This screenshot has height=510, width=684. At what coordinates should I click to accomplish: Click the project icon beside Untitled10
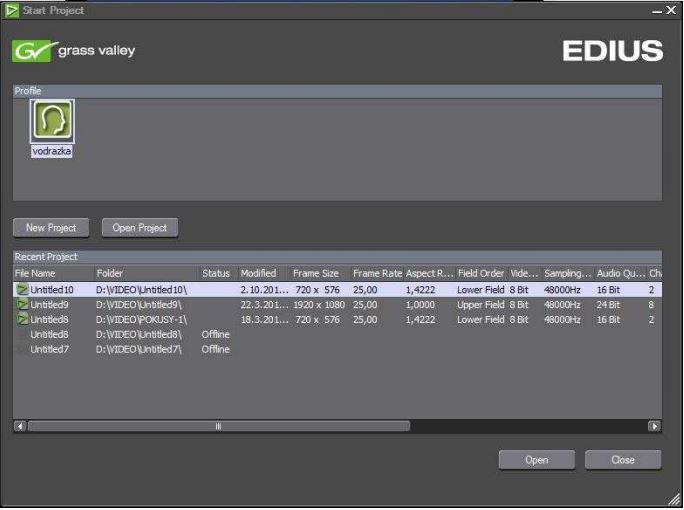click(22, 290)
